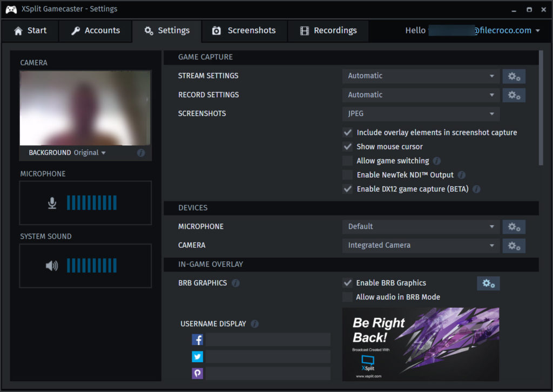The width and height of the screenshot is (553, 392).
Task: Click the Twitter icon under Username Display
Action: pos(198,357)
